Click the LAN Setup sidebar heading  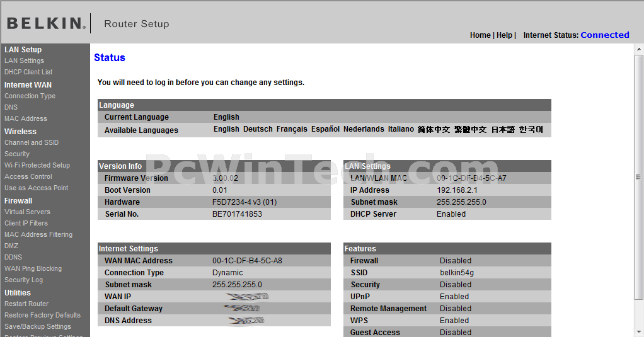click(23, 50)
